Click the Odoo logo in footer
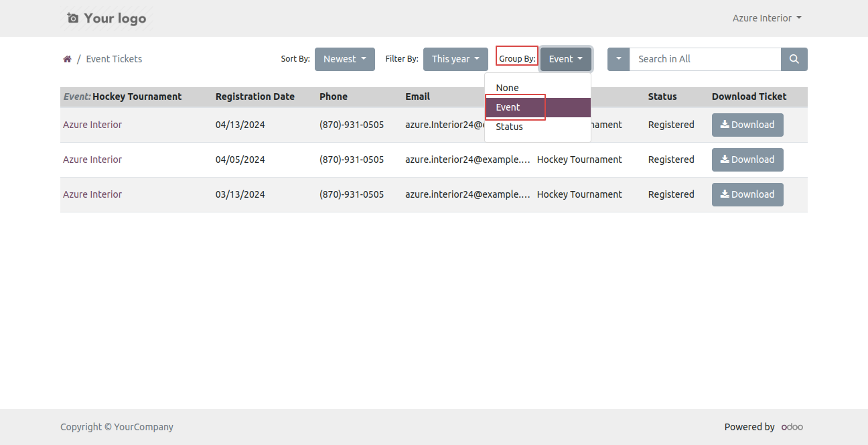The image size is (868, 445). pyautogui.click(x=792, y=427)
